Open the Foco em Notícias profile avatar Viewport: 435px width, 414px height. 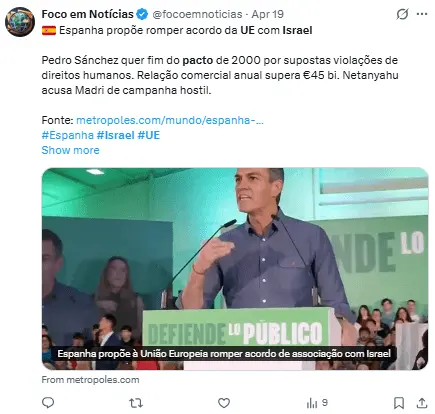(x=20, y=22)
